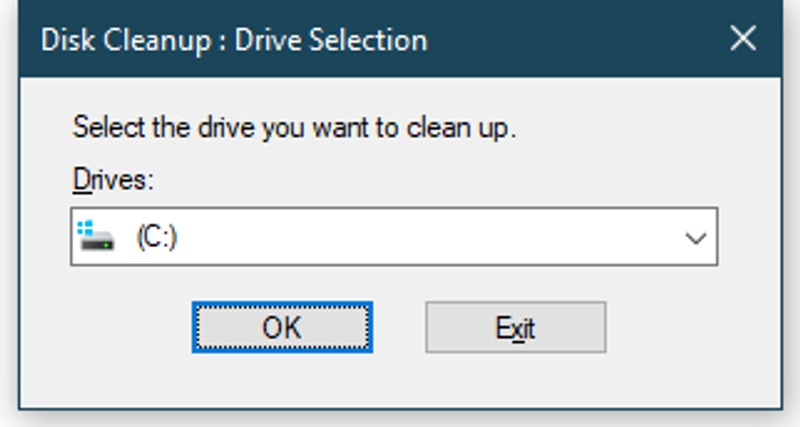
Task: Click the Windows drive icon in the Drives box
Action: point(96,237)
